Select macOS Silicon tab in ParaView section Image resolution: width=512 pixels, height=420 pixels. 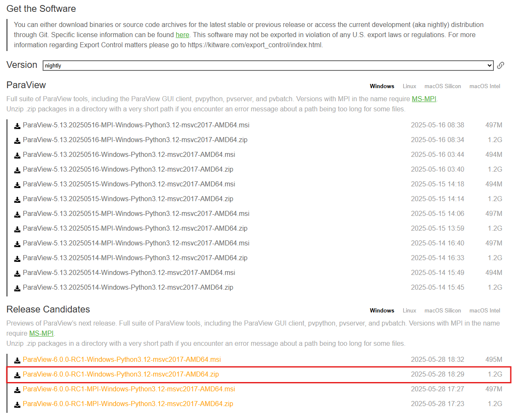pos(443,86)
